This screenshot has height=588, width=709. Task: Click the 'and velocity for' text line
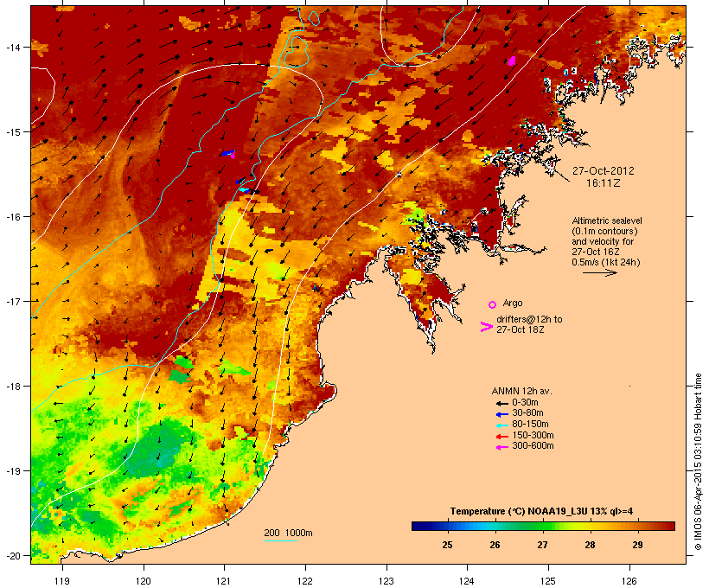click(x=603, y=241)
